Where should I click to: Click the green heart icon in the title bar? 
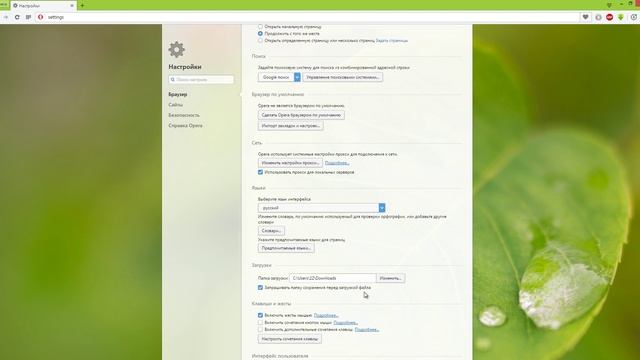[609, 5]
